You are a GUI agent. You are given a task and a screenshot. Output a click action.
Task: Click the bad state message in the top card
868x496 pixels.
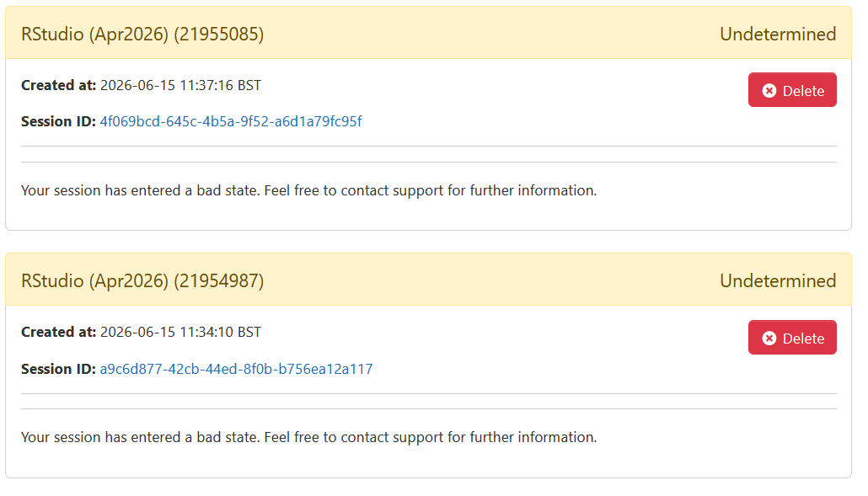(x=309, y=191)
